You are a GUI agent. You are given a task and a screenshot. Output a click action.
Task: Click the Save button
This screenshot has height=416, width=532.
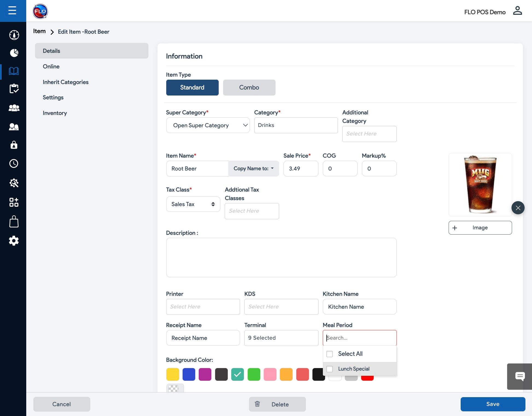point(493,404)
